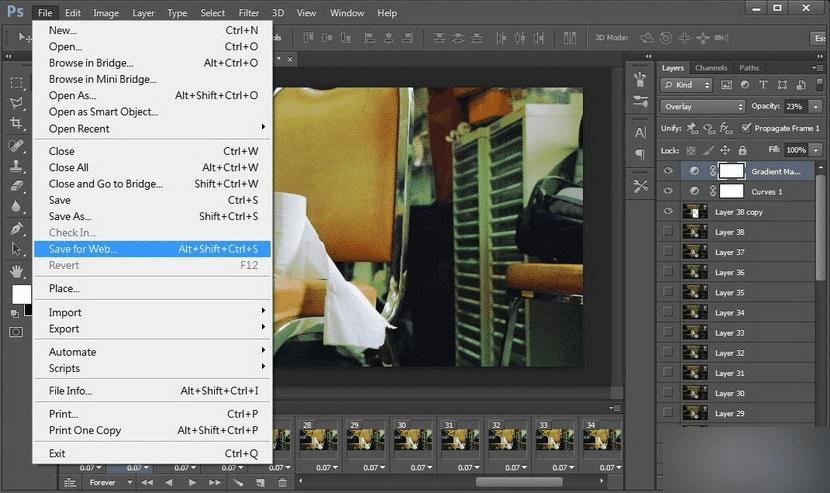Click the lock all padlock icon

pos(743,150)
